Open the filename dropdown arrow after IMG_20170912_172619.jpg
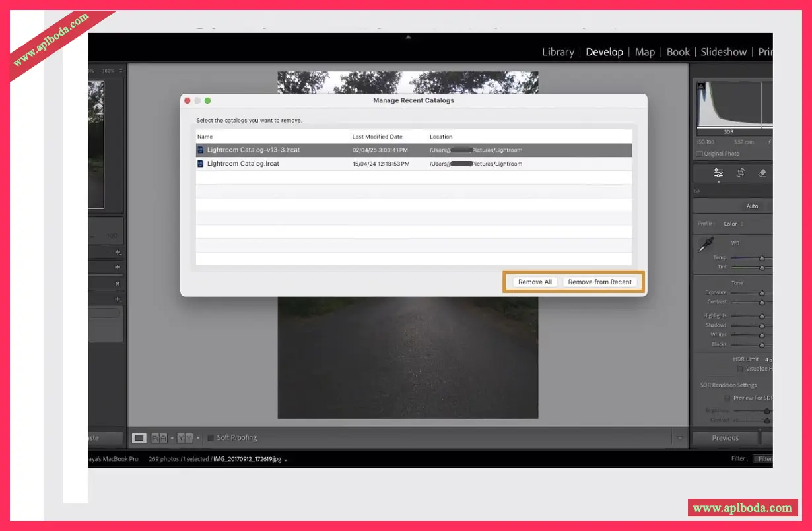The image size is (812, 531). [x=286, y=460]
